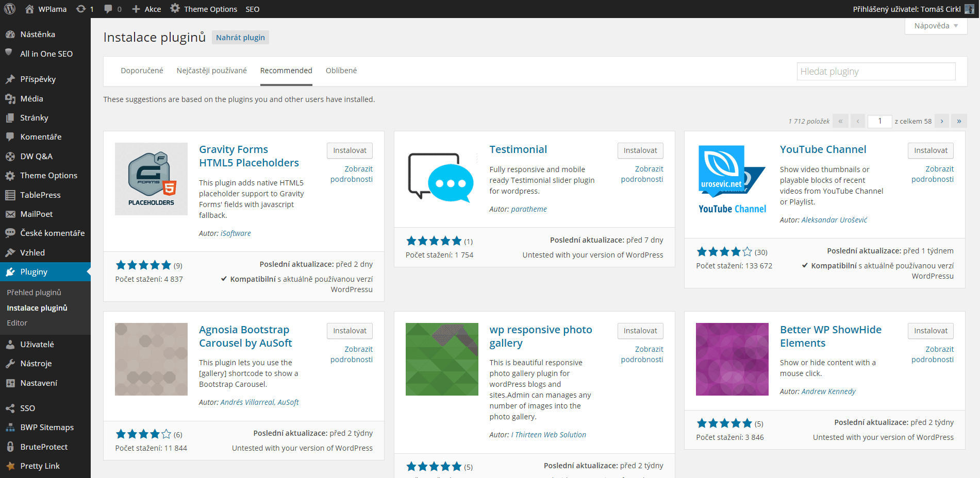The width and height of the screenshot is (980, 478).
Task: Install Gravity Forms HTML5 Placeholders
Action: point(350,150)
